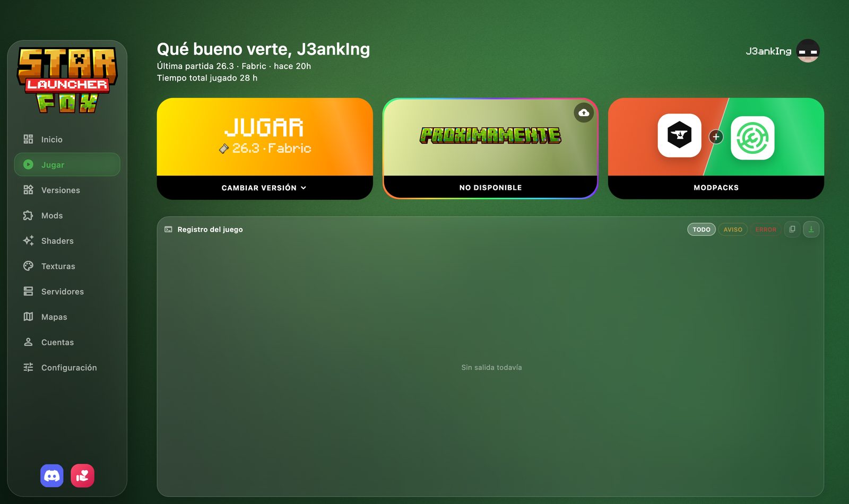
Task: Click the Próximamente banner card
Action: (x=490, y=137)
